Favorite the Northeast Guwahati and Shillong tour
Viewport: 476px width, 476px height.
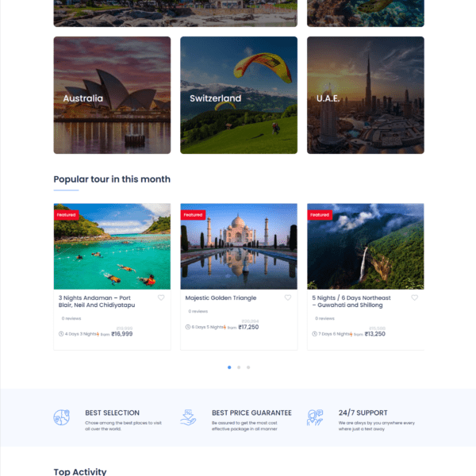coord(414,298)
